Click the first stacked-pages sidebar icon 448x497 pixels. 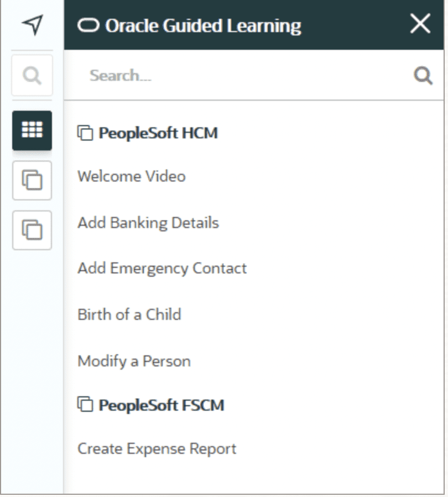(32, 180)
